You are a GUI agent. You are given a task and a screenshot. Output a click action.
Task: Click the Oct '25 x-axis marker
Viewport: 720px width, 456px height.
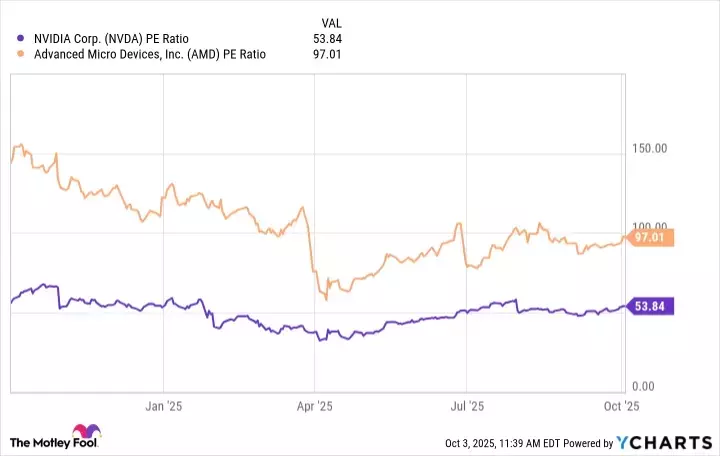point(622,407)
